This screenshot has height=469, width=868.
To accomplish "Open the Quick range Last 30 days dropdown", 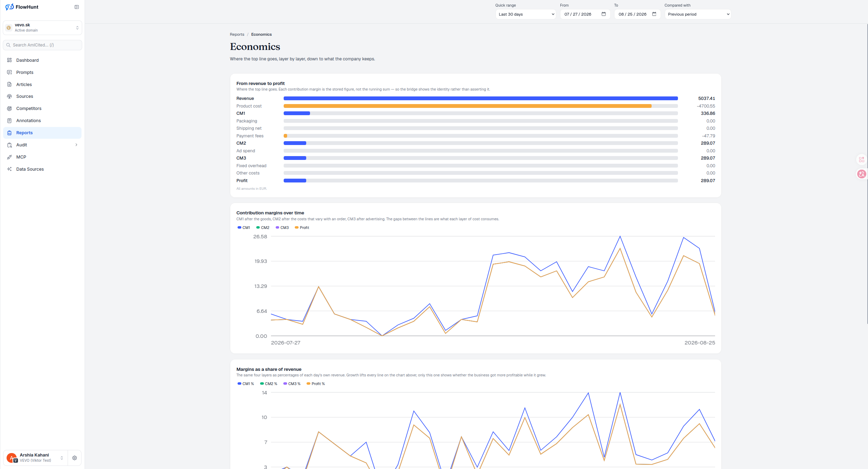I will [x=526, y=14].
